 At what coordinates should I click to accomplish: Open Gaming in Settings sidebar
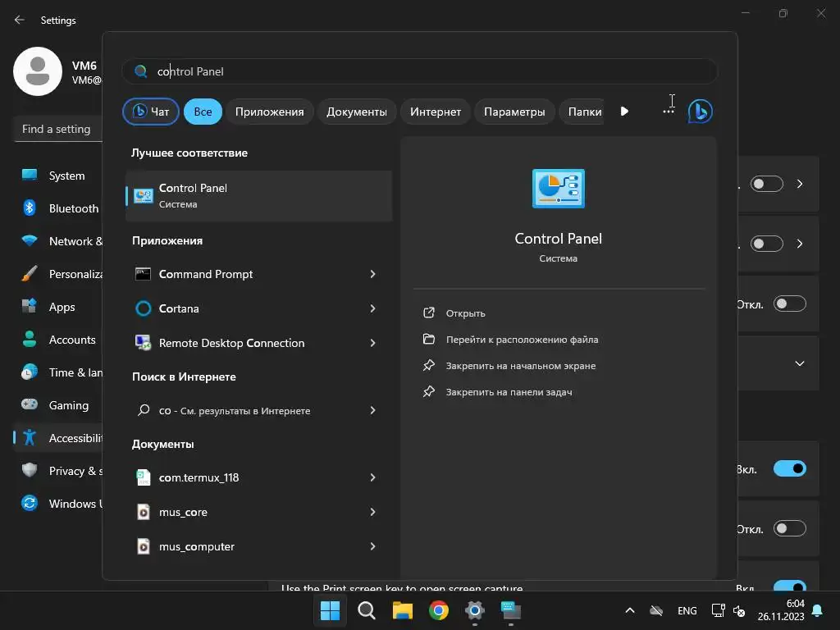pyautogui.click(x=60, y=405)
